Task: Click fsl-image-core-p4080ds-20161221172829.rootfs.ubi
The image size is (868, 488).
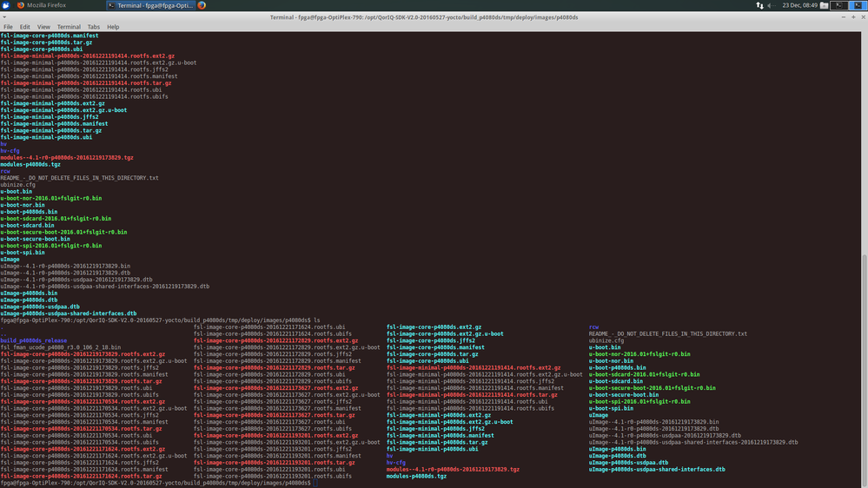Action: pos(269,374)
